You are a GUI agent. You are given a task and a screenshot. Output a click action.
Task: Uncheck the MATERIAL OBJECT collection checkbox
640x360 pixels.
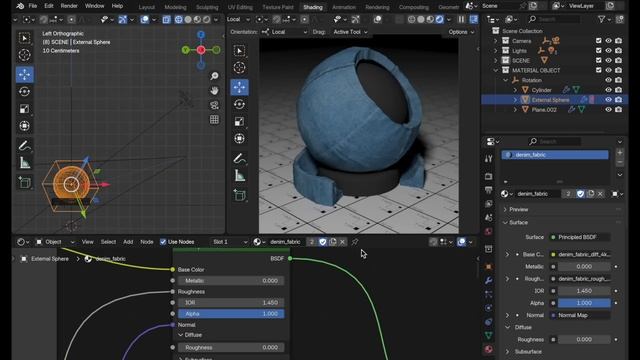598,70
